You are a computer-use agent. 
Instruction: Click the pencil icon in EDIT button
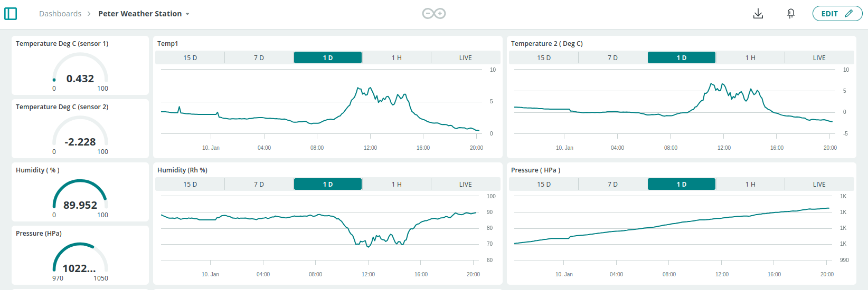[849, 14]
